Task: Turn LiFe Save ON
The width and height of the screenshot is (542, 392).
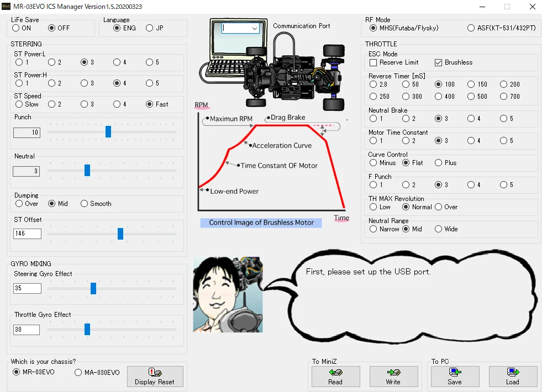Action: click(16, 28)
